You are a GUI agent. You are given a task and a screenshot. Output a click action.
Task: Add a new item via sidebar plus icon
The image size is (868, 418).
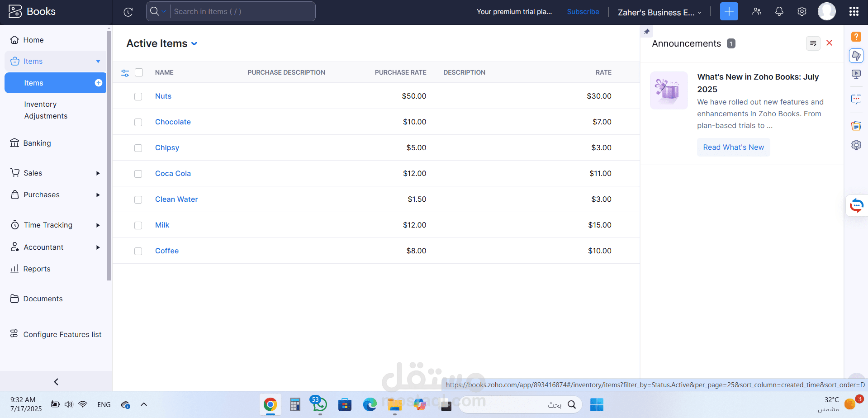(99, 83)
